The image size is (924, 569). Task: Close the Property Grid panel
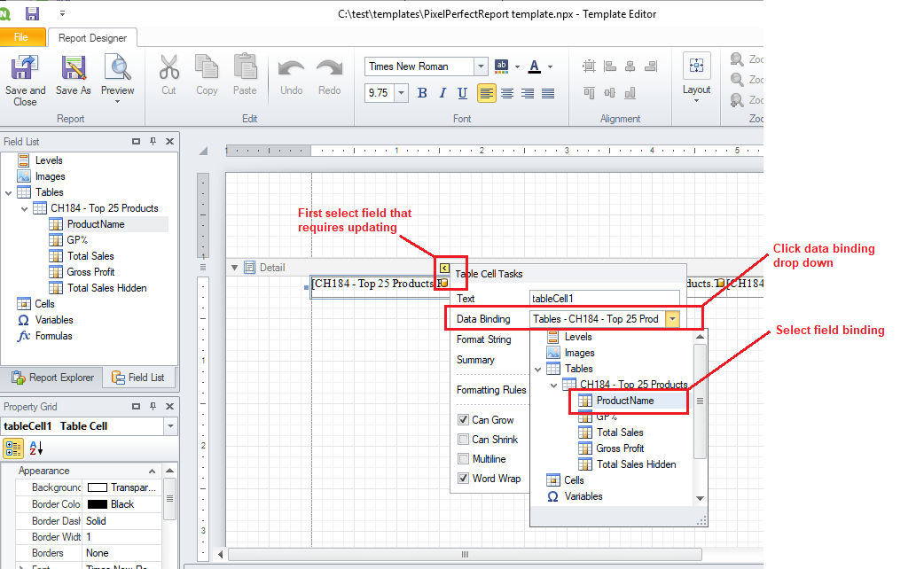tap(169, 407)
